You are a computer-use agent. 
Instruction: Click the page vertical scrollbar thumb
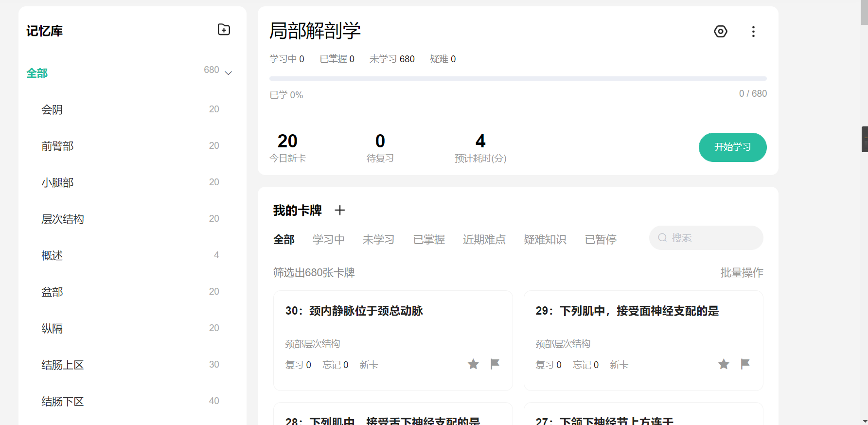pos(864,12)
